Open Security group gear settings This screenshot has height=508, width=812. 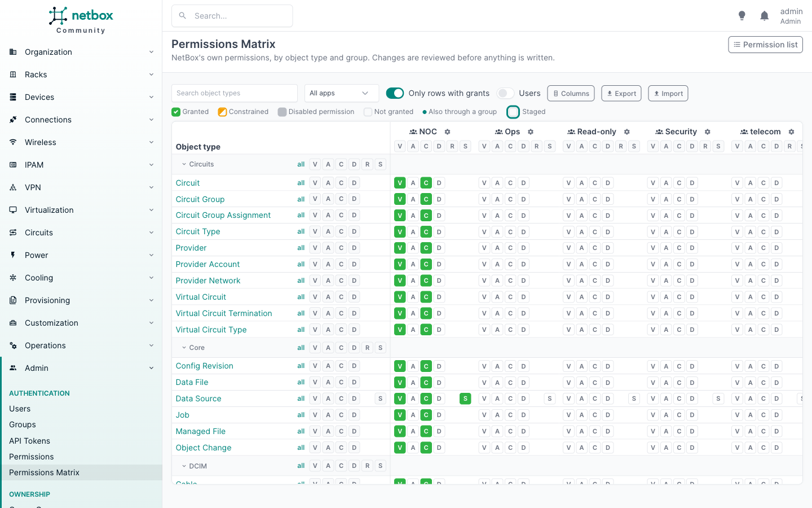point(708,132)
